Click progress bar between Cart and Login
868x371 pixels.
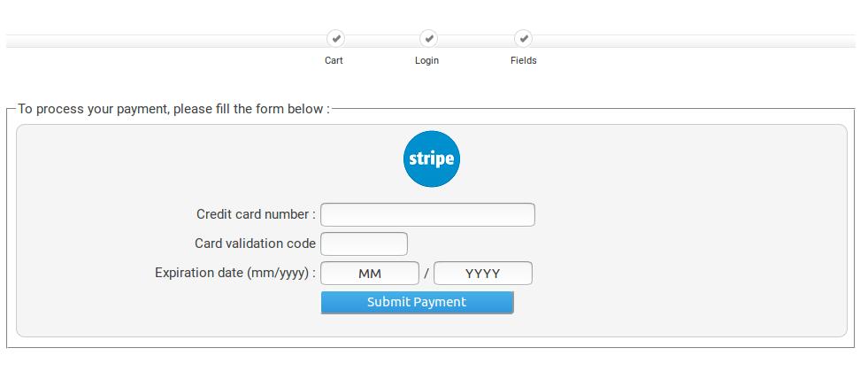click(381, 41)
